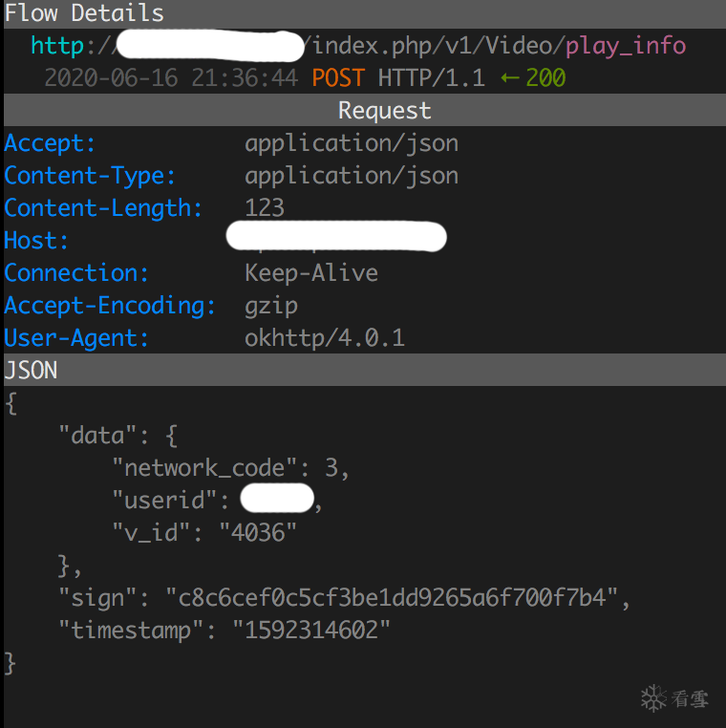The width and height of the screenshot is (726, 728).
Task: Click the sign hash string value
Action: 393,598
